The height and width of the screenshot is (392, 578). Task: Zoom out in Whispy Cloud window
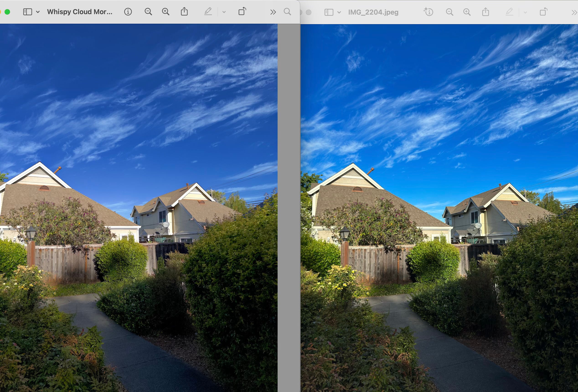pyautogui.click(x=148, y=12)
